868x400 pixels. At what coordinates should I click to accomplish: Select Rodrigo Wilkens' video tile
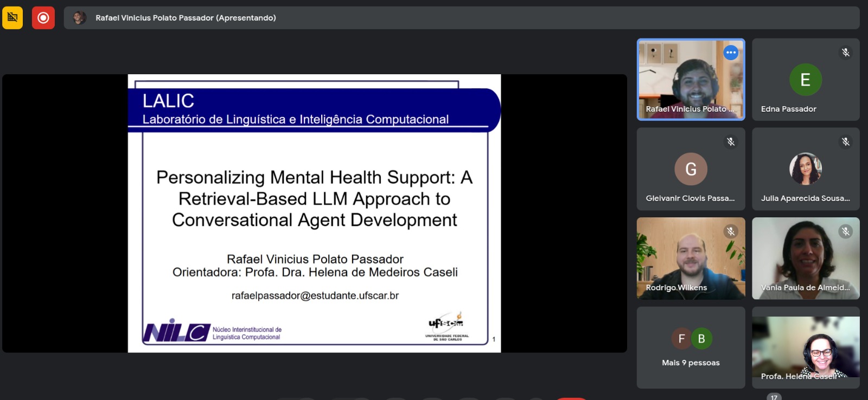click(x=691, y=258)
